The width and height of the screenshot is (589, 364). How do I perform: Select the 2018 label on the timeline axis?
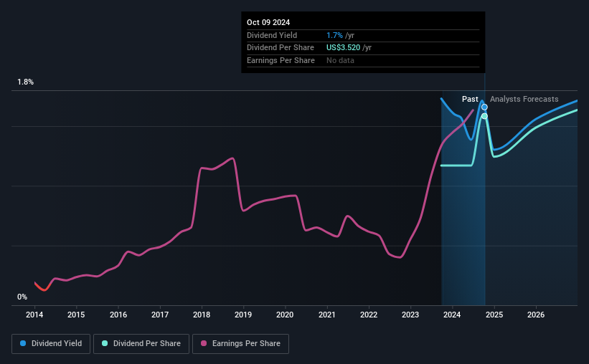[202, 315]
